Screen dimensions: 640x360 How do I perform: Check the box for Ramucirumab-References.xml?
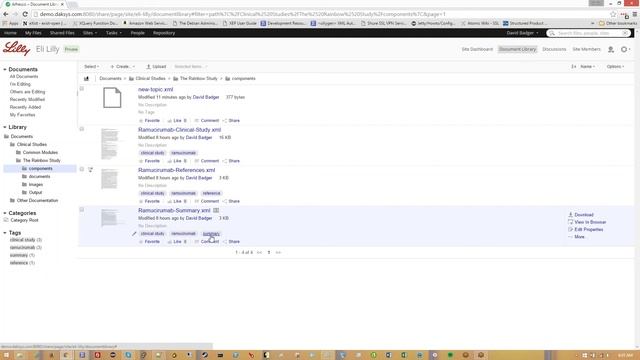click(x=82, y=169)
